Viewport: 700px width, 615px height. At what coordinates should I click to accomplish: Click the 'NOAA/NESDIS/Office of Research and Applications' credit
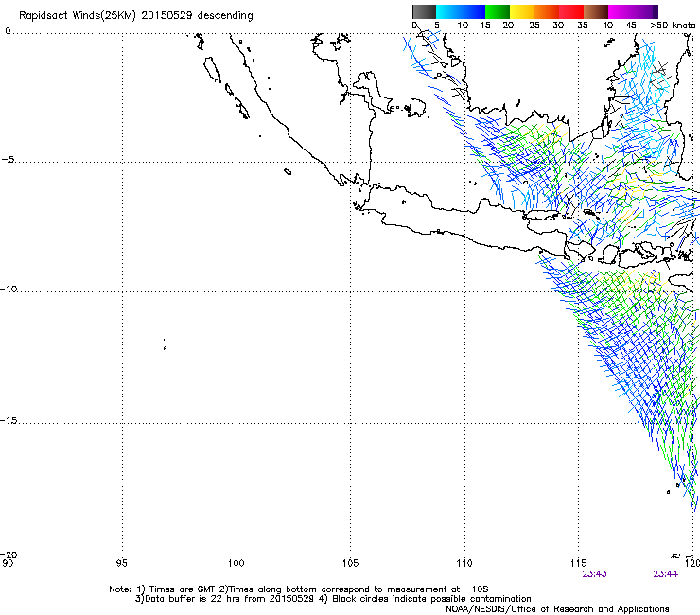(557, 609)
